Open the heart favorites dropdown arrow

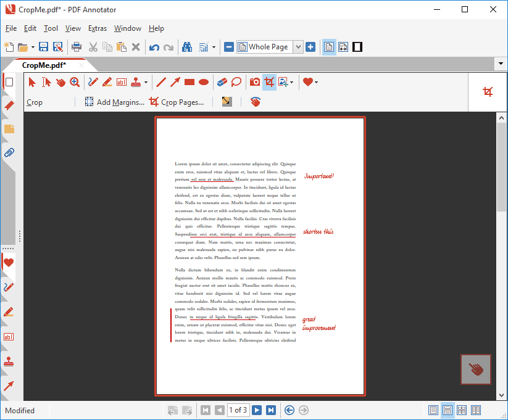316,81
